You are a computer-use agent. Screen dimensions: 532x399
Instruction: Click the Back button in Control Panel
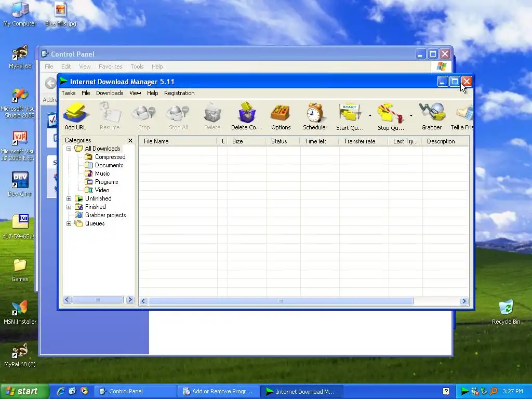50,83
